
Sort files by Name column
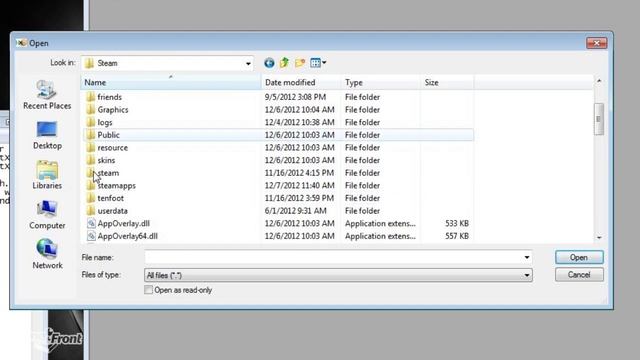pos(171,82)
